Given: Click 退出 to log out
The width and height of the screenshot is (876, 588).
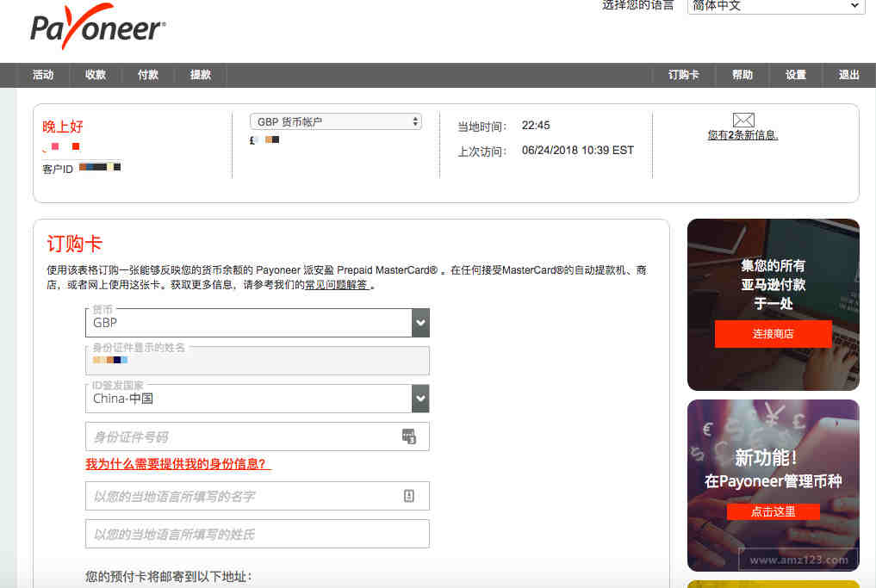Looking at the screenshot, I should click(x=848, y=75).
